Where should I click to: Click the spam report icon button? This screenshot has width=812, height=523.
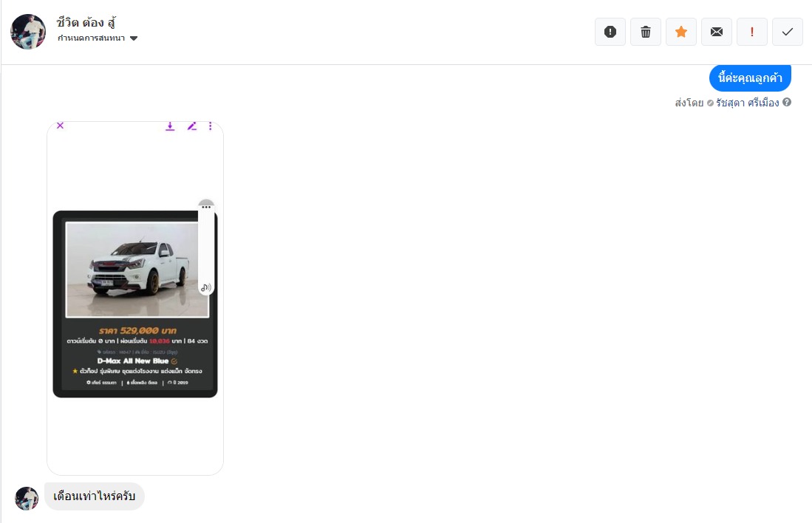click(x=610, y=32)
